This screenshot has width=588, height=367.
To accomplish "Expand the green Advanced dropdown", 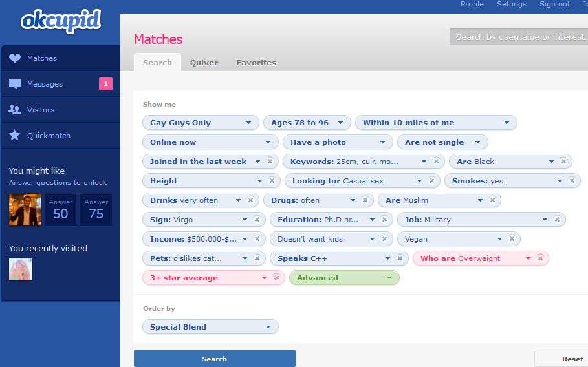I will pos(388,278).
